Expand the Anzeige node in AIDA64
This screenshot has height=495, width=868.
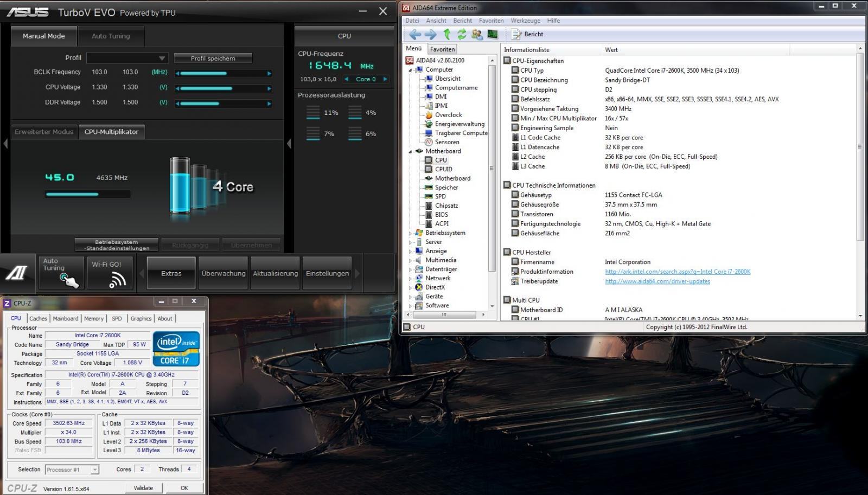410,251
